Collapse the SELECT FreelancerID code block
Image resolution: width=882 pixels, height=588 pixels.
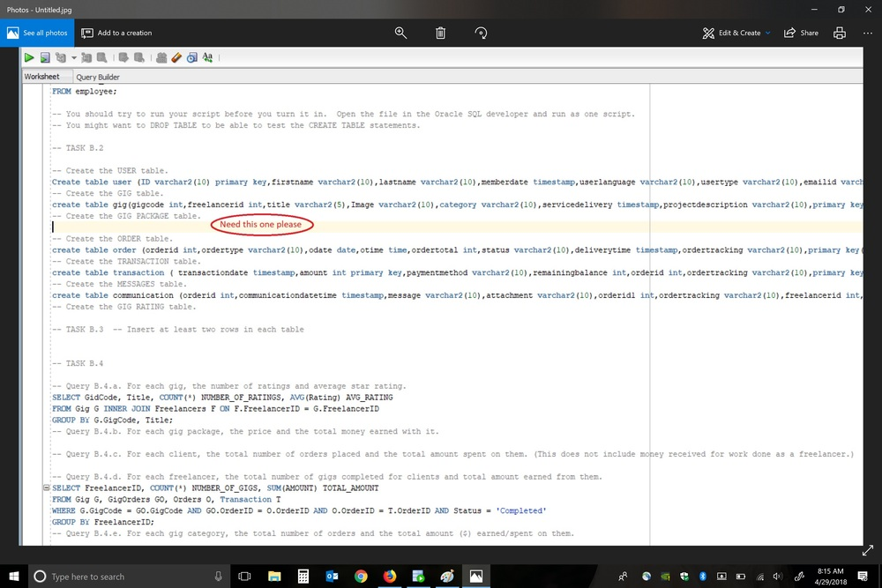point(46,488)
